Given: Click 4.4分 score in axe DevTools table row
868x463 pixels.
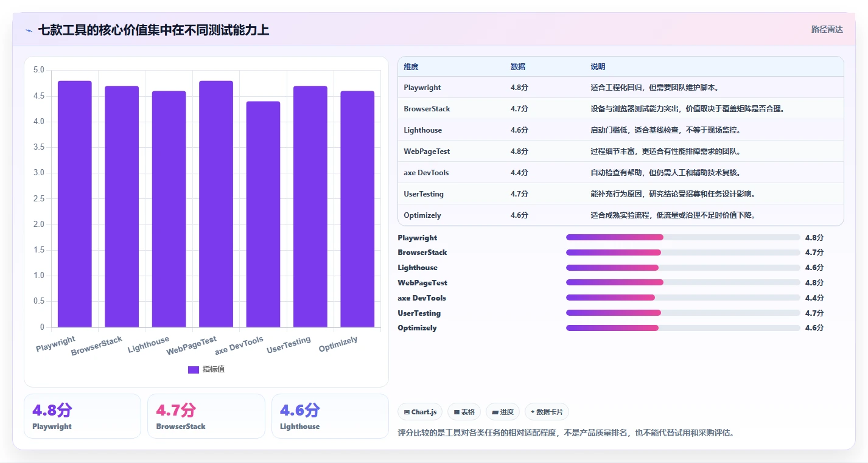Looking at the screenshot, I should coord(519,173).
